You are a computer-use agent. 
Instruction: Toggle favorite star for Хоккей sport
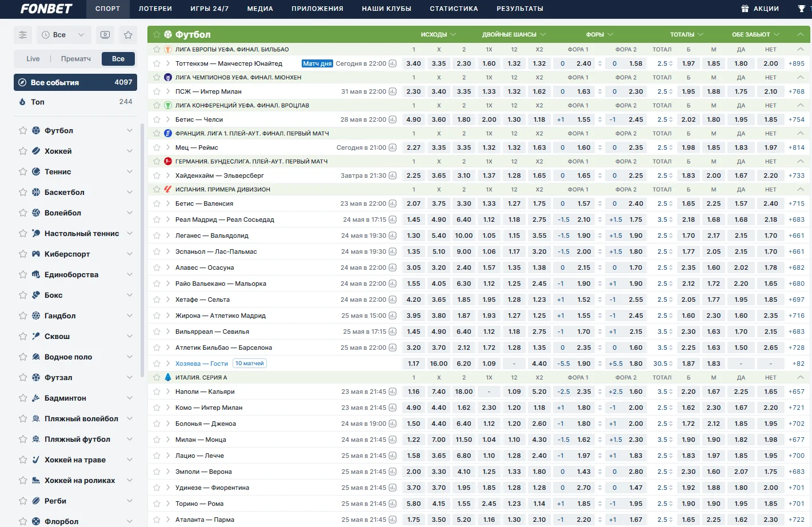(23, 151)
